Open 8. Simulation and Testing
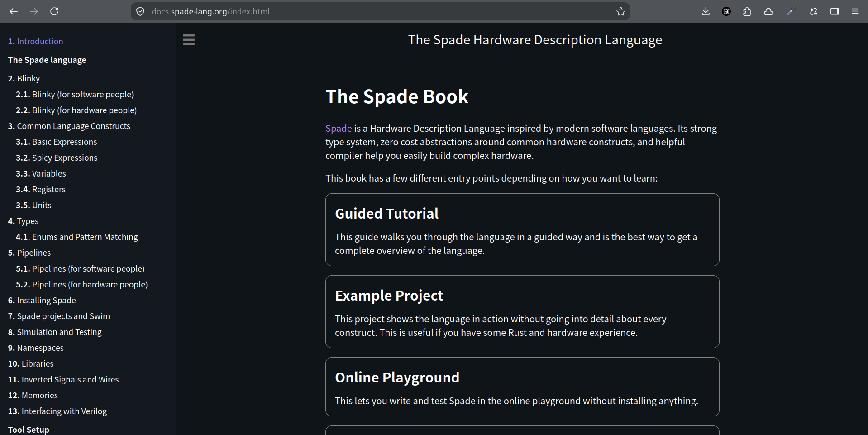The height and width of the screenshot is (435, 868). [55, 332]
